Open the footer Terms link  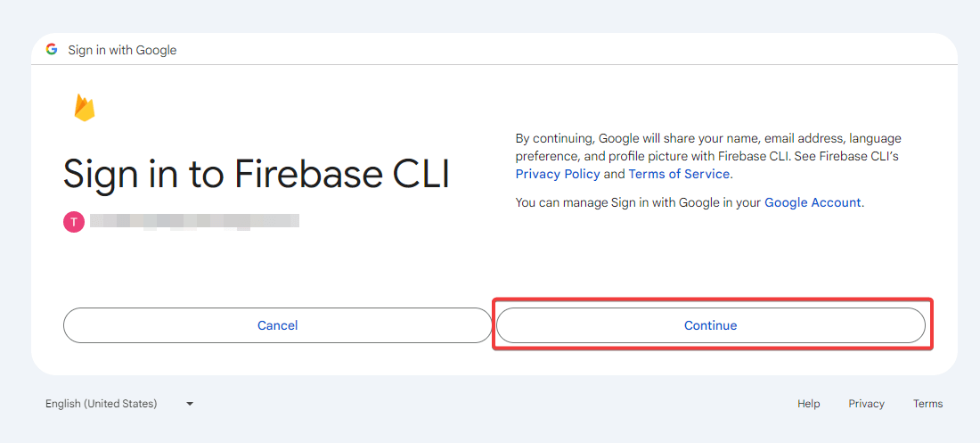(927, 404)
